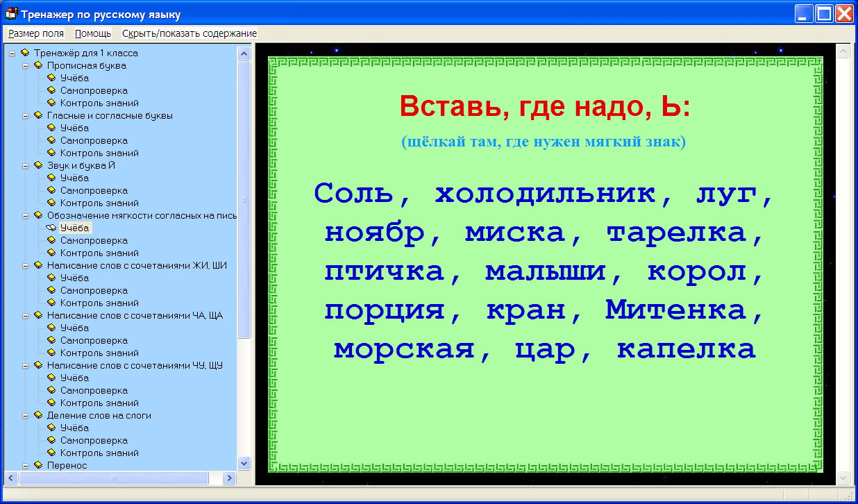The height and width of the screenshot is (504, 858).
Task: Click Скрыть/показать содержание menu item
Action: point(190,33)
